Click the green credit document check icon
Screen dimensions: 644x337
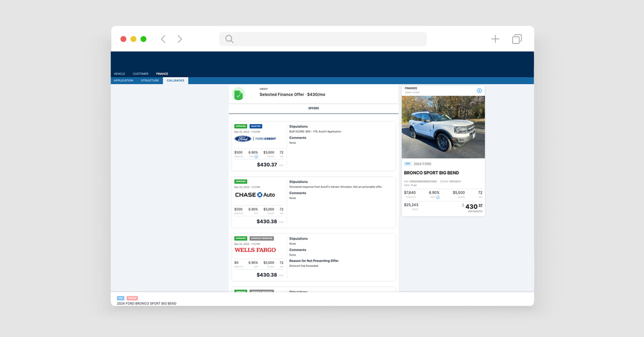coord(238,94)
